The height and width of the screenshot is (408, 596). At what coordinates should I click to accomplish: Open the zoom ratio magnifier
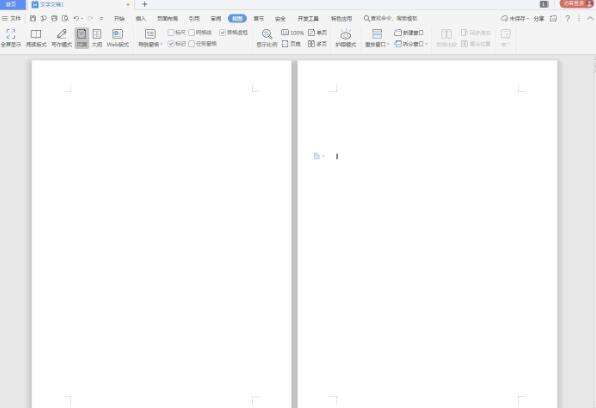[267, 37]
